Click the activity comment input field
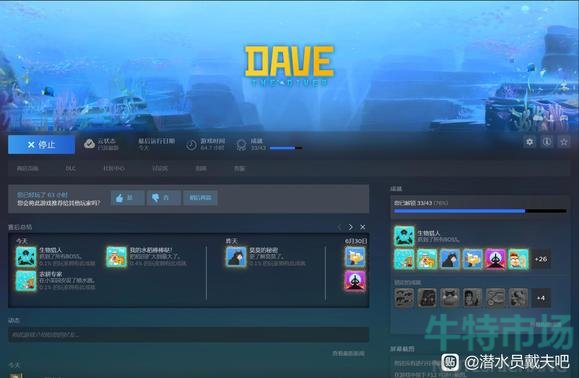This screenshot has height=378, width=579. pos(188,334)
